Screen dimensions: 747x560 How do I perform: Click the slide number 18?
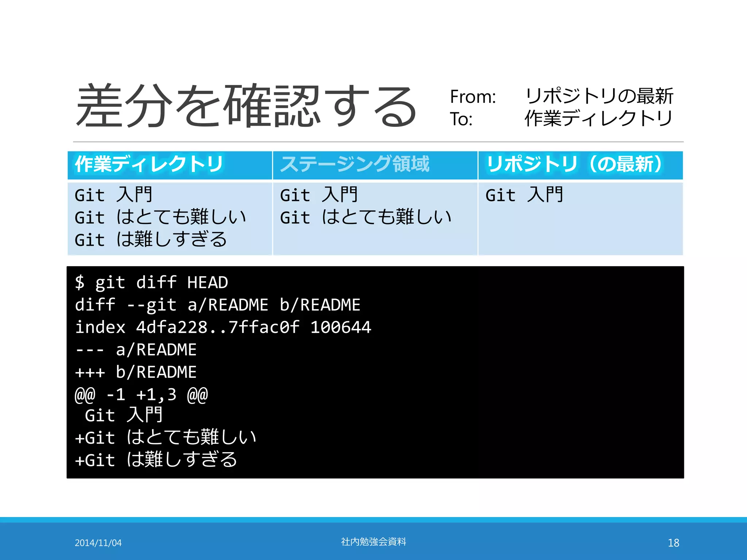673,543
